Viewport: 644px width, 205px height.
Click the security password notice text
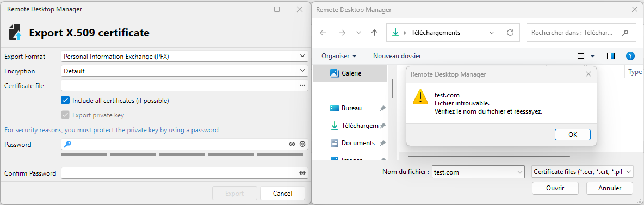click(x=112, y=130)
